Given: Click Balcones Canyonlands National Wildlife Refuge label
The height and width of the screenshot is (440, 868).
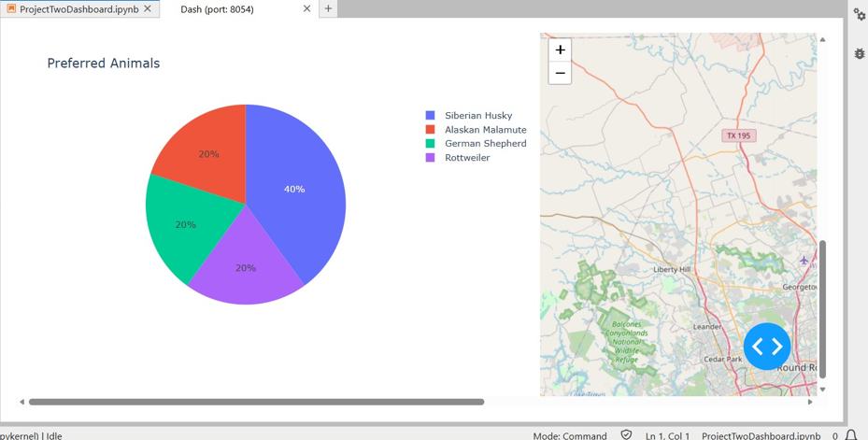Looking at the screenshot, I should point(625,342).
